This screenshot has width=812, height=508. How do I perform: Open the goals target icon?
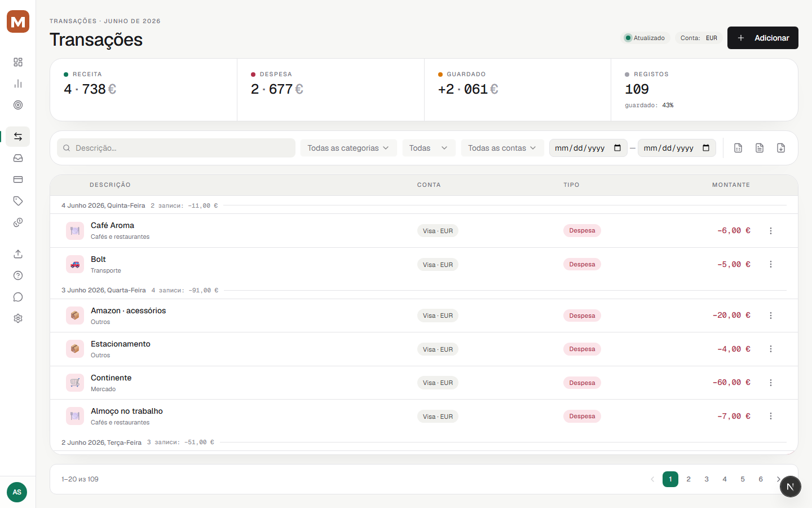pyautogui.click(x=18, y=105)
